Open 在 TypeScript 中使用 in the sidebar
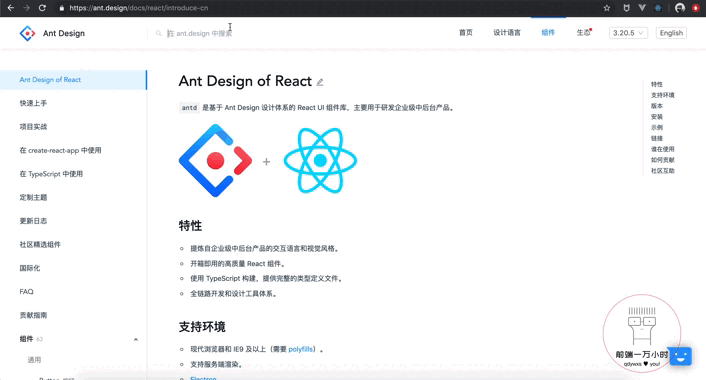This screenshot has width=706, height=380. pos(51,174)
